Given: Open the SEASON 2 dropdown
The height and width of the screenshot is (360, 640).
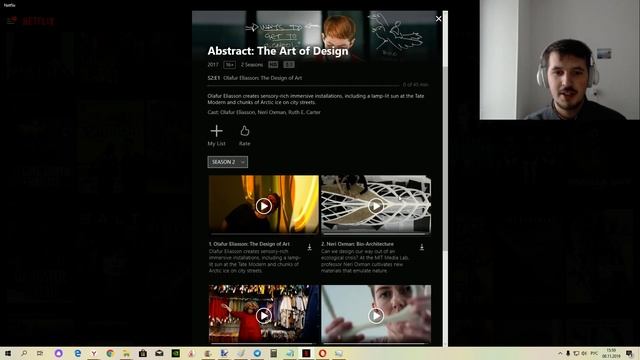Looking at the screenshot, I should coord(227,162).
